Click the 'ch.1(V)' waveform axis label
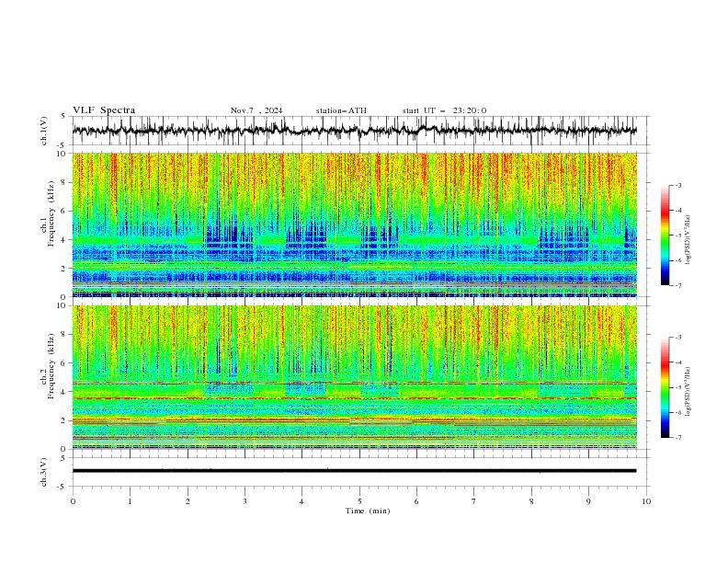 point(44,131)
